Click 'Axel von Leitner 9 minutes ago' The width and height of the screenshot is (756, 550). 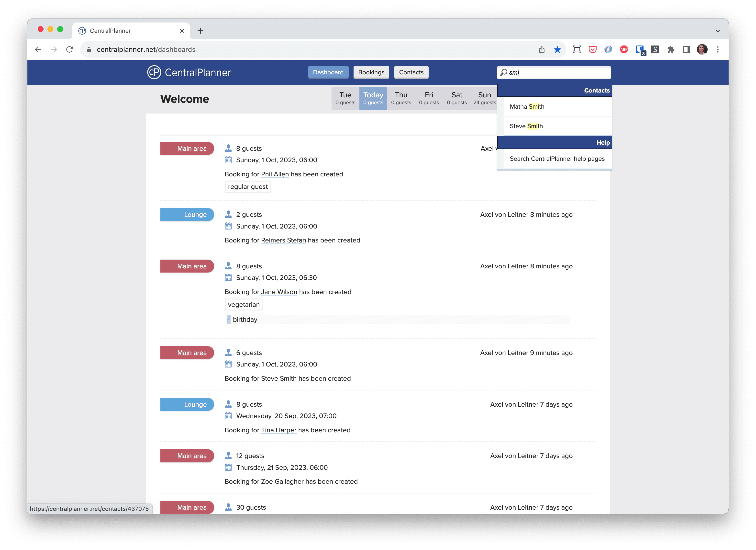(526, 353)
